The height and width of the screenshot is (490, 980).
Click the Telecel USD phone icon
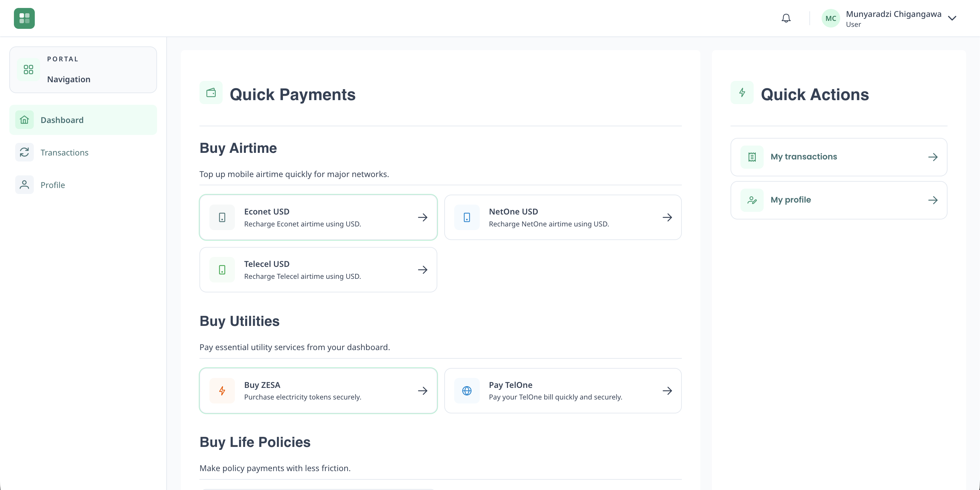[222, 270]
